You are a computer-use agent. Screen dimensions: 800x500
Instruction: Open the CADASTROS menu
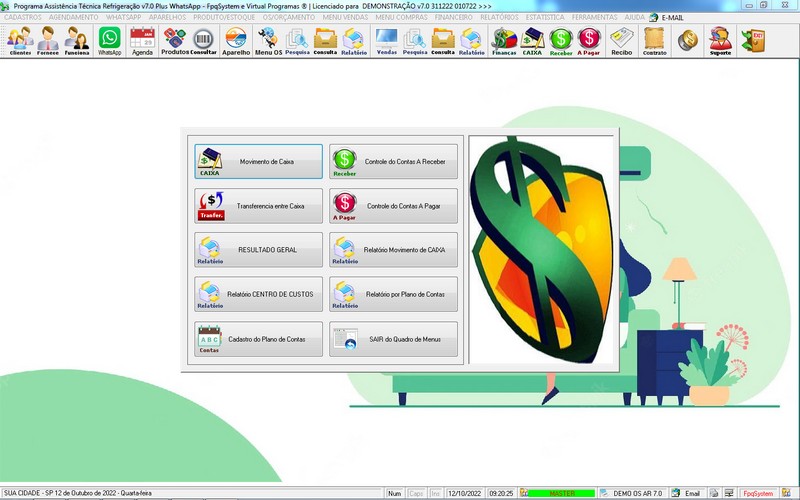[x=23, y=17]
